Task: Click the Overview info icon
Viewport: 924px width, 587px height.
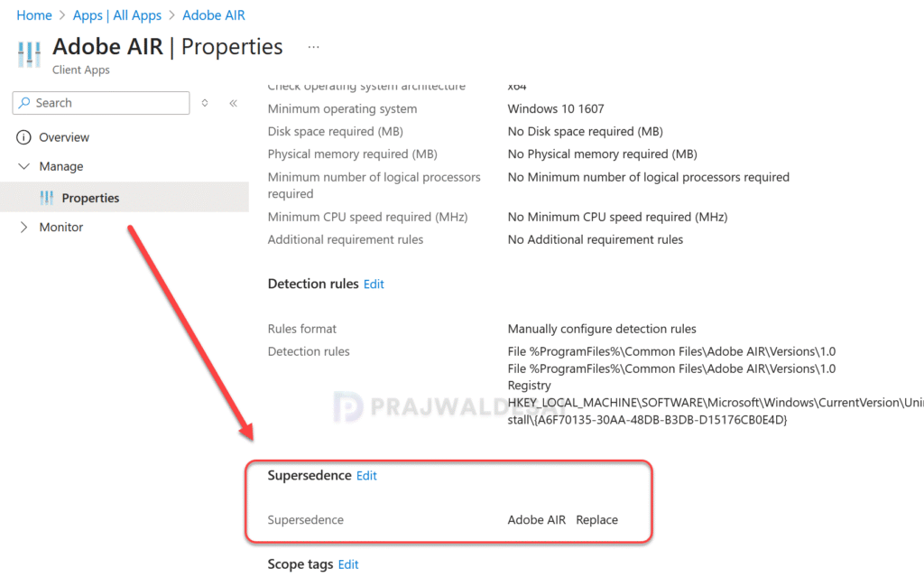Action: (23, 137)
